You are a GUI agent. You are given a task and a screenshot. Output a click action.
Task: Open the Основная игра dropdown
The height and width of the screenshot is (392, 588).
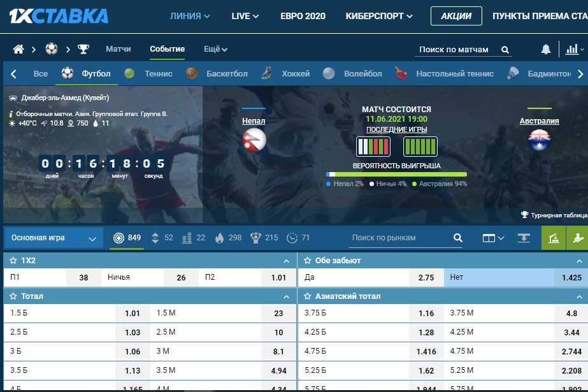(54, 238)
